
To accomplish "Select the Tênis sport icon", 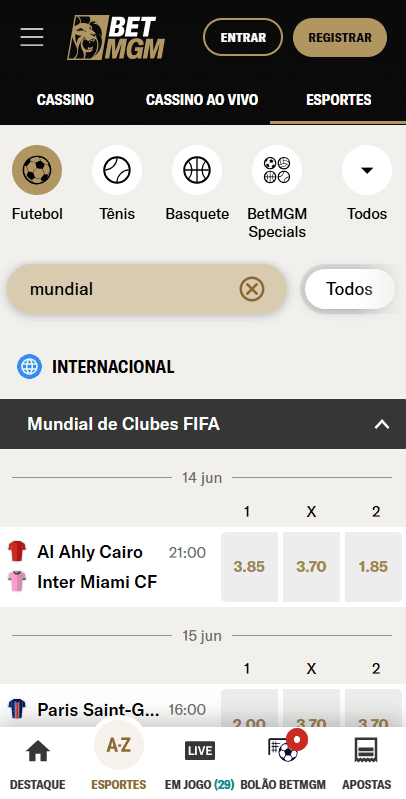I will click(x=117, y=170).
